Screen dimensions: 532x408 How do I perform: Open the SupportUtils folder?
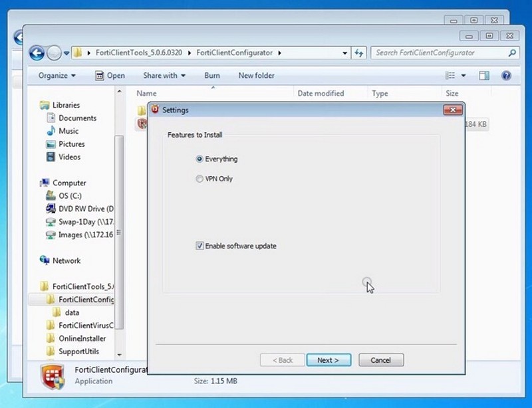point(78,352)
